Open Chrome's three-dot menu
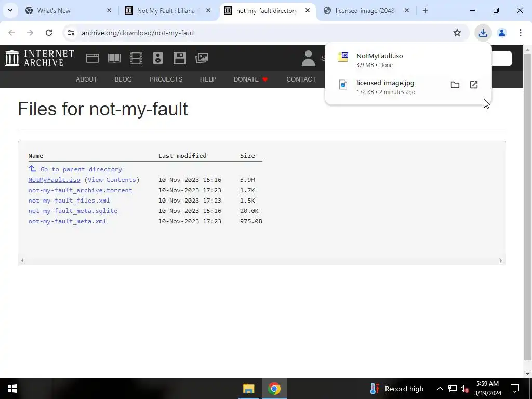This screenshot has height=399, width=532. [x=521, y=33]
